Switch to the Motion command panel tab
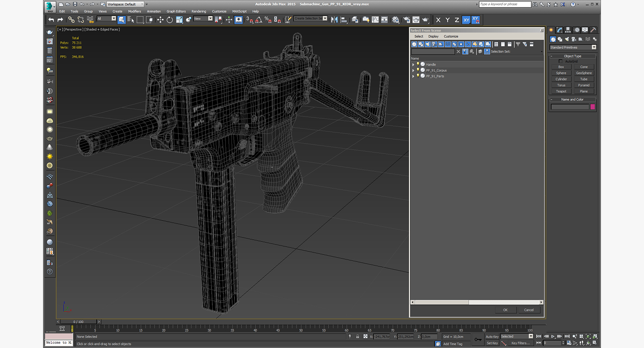 coord(577,30)
